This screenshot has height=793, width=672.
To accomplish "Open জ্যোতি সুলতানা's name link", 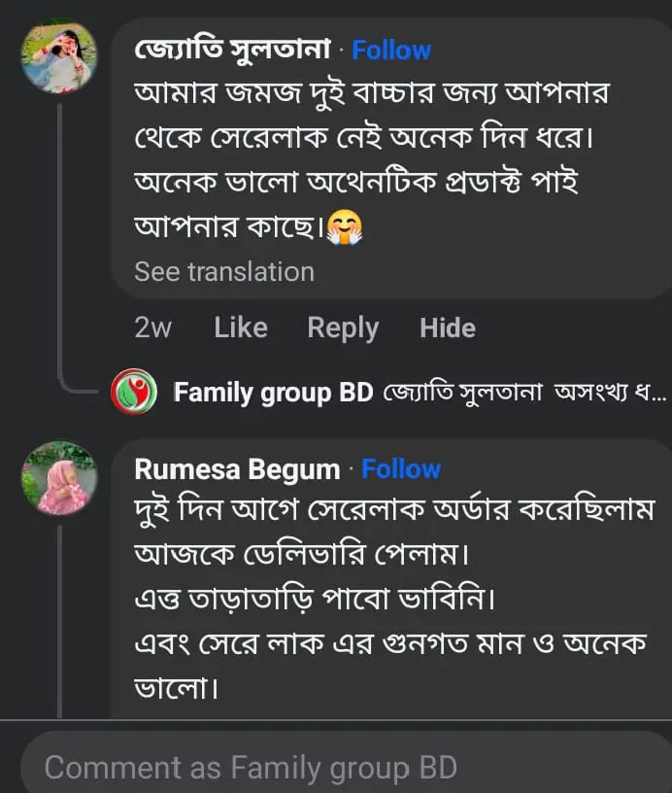I will (x=231, y=49).
